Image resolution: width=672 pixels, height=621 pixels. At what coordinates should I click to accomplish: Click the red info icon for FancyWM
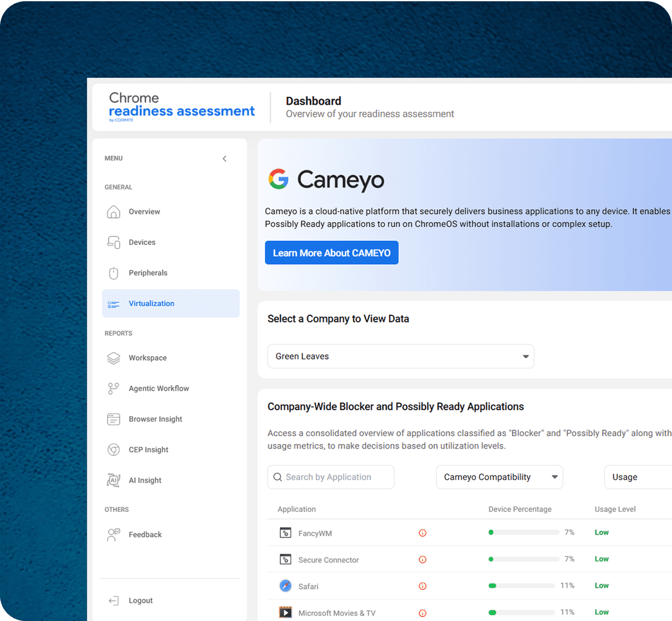(423, 533)
